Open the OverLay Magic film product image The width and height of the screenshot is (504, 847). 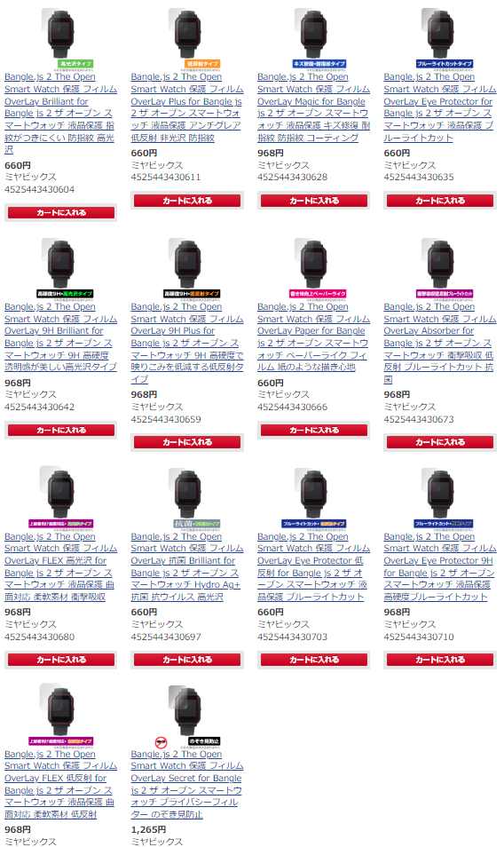point(313,38)
